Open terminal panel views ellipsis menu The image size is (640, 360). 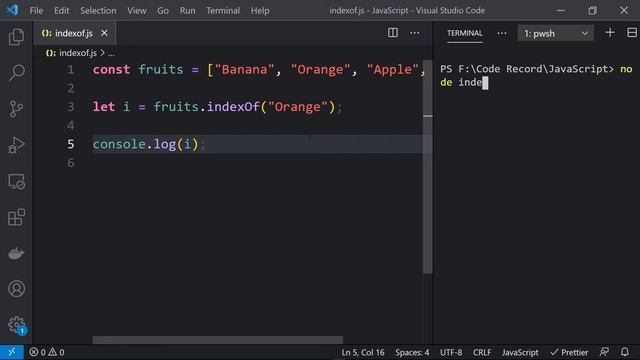point(502,33)
